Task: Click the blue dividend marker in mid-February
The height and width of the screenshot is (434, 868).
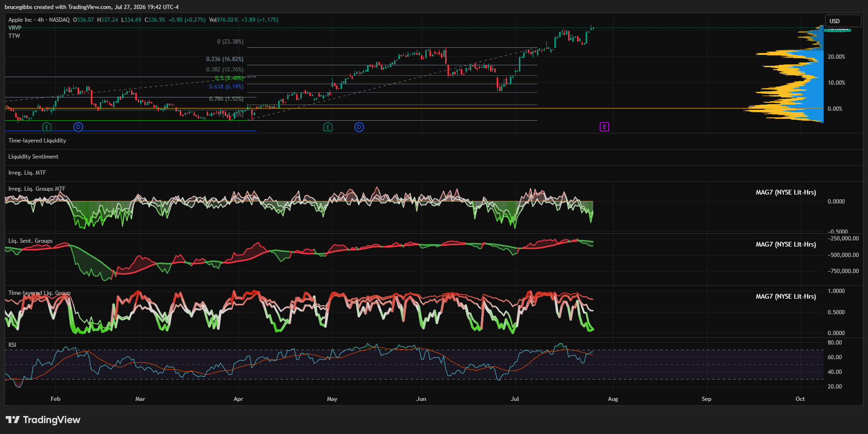Action: pos(78,127)
